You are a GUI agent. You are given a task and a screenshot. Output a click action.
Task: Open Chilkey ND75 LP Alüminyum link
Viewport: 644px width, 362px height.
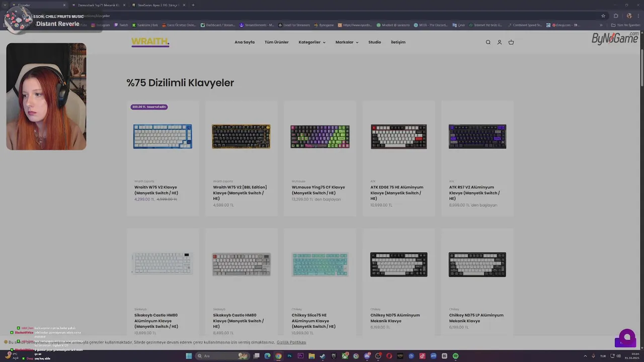pyautogui.click(x=476, y=318)
